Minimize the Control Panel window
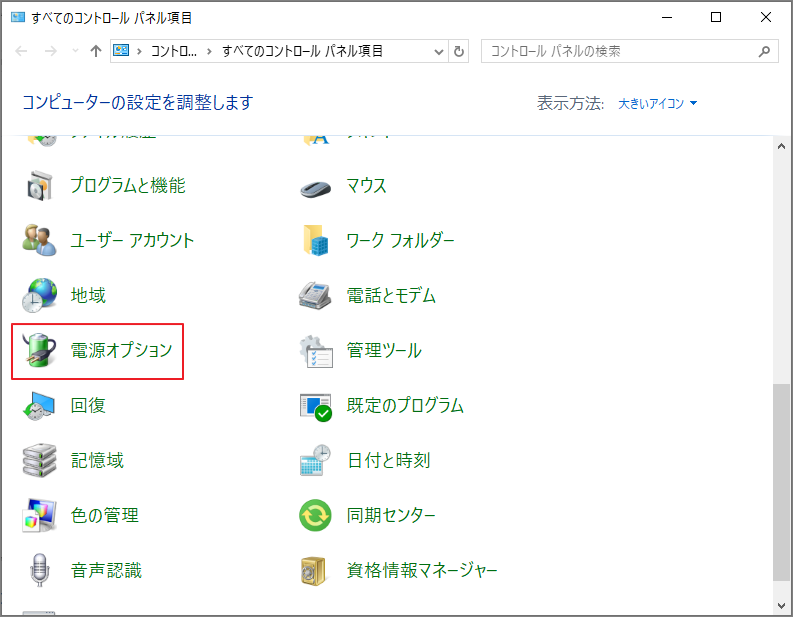Viewport: 793px width, 617px height. [667, 17]
